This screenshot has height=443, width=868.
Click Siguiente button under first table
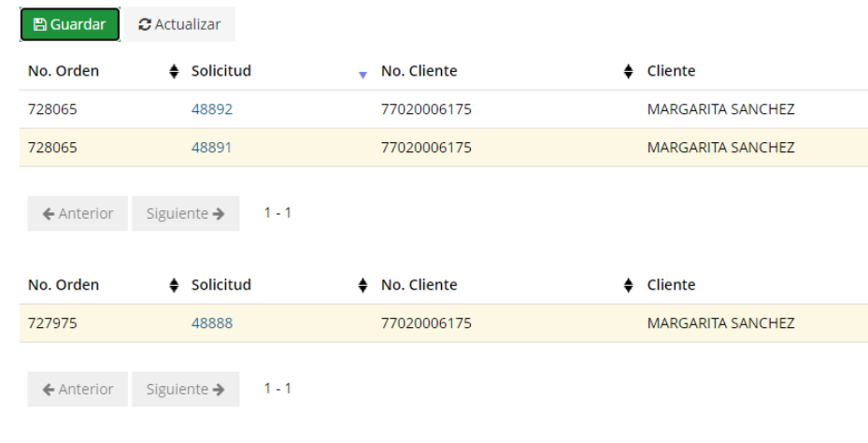(x=185, y=213)
